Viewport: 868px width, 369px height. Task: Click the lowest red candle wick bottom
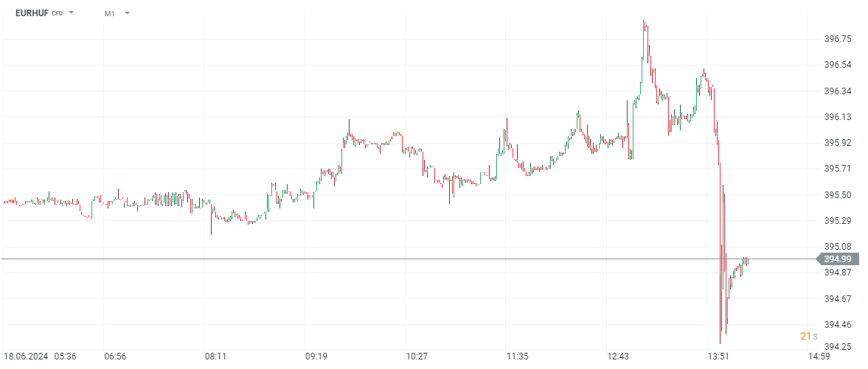(x=721, y=342)
